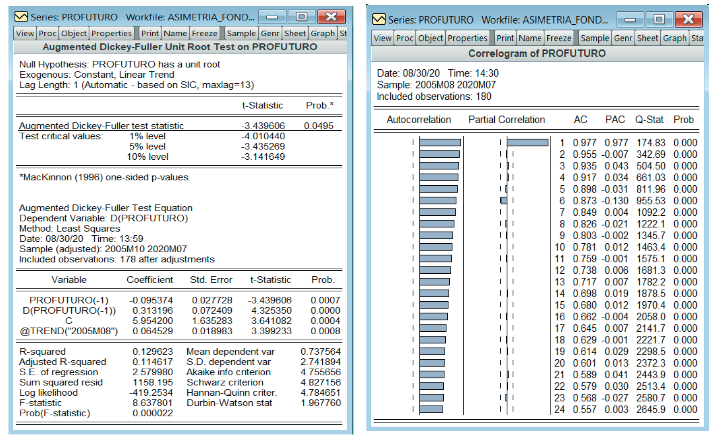Viewport: 717px width, 438px height.
Task: Click Properties in the ADF test window toolbar
Action: coord(112,32)
